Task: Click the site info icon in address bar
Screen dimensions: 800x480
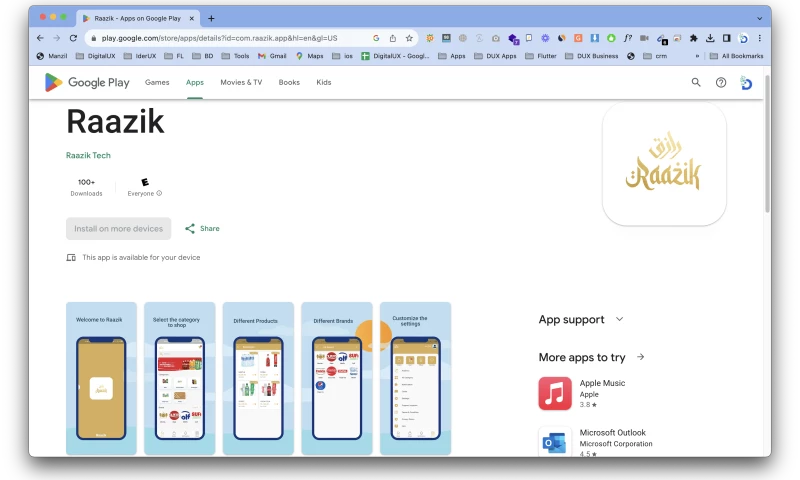Action: pos(93,38)
